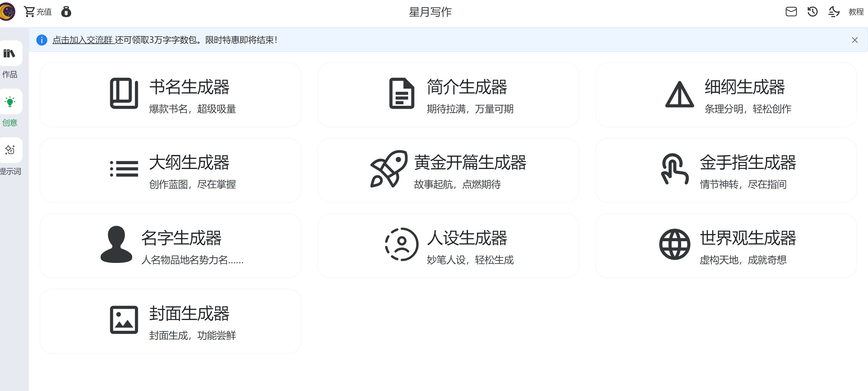The width and height of the screenshot is (868, 391).
Task: Switch to the 提示词 sidebar tab
Action: (x=10, y=150)
